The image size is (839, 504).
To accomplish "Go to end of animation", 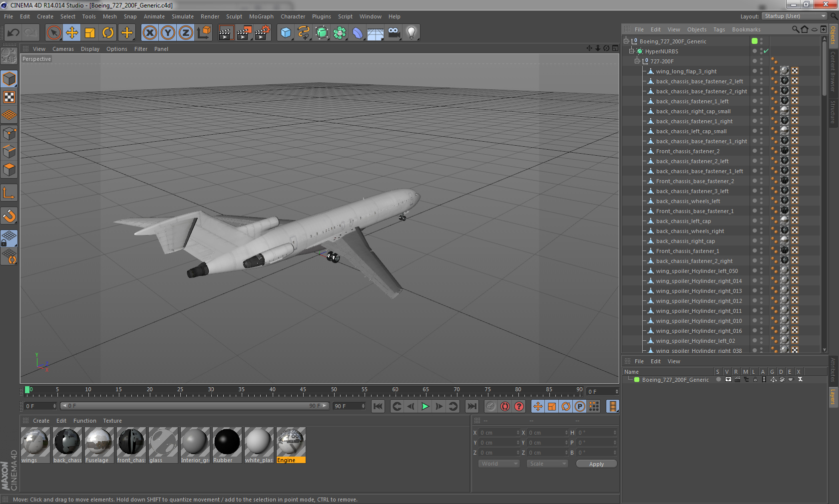I will click(471, 406).
